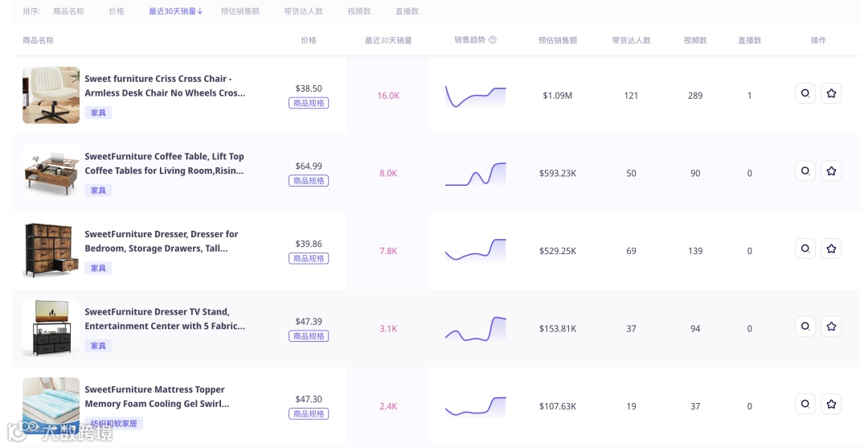Click search icon in Coffee Table row
This screenshot has width=868, height=448.
pos(805,171)
